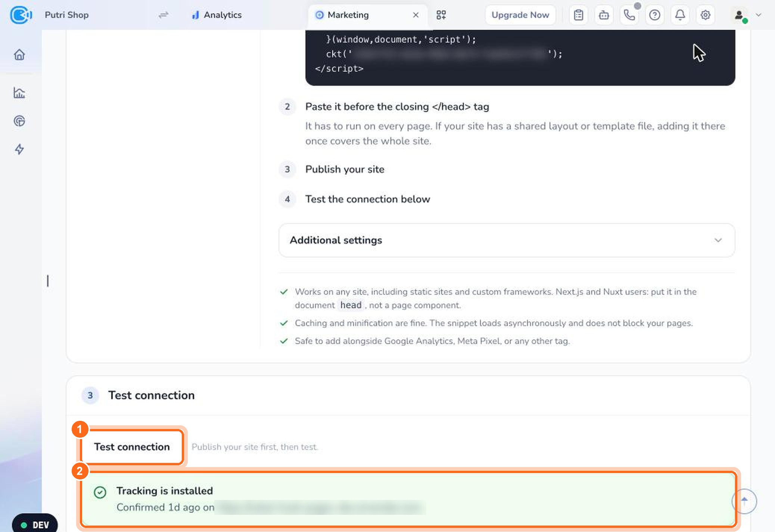Switch to the Analytics tab
The width and height of the screenshot is (775, 532).
[x=217, y=15]
